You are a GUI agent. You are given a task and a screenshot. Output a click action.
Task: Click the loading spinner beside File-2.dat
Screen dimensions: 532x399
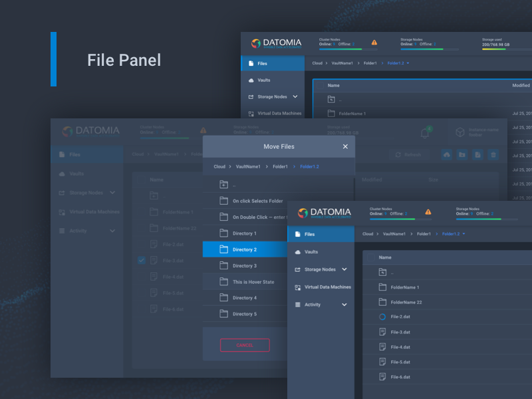pyautogui.click(x=382, y=317)
